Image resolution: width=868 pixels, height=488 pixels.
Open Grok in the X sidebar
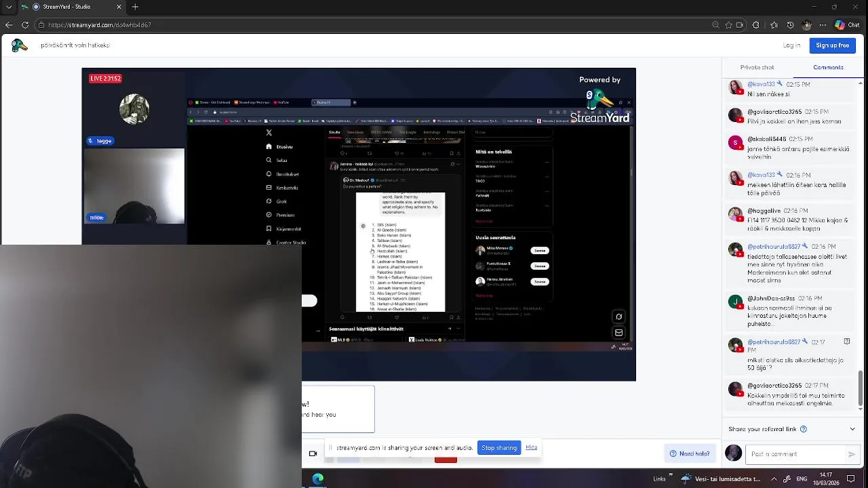[277, 201]
